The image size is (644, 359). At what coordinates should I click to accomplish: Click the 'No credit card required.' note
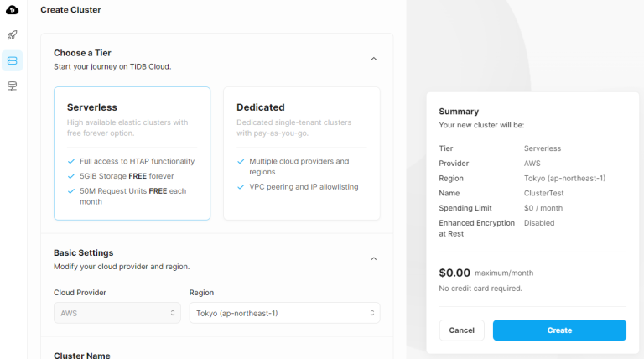(480, 289)
